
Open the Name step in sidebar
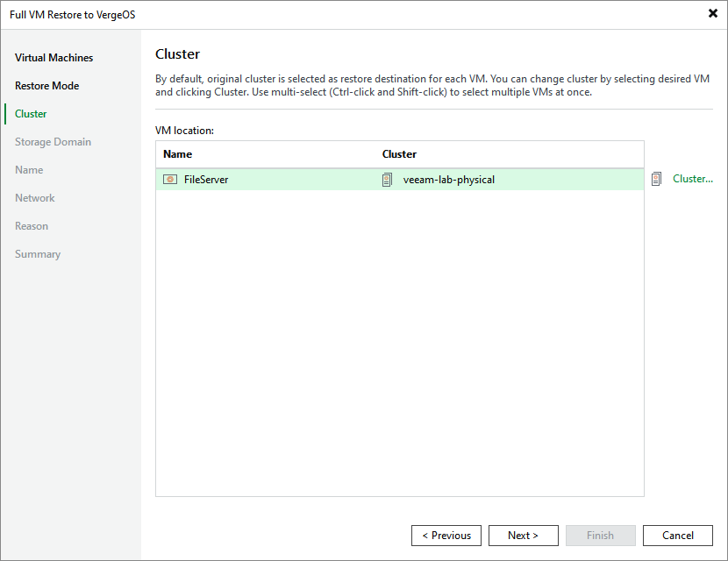[29, 170]
